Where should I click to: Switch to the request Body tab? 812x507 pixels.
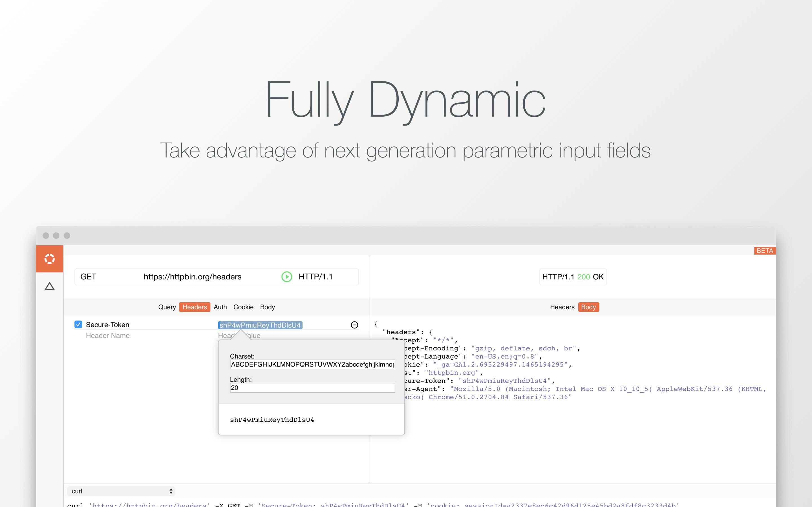267,307
